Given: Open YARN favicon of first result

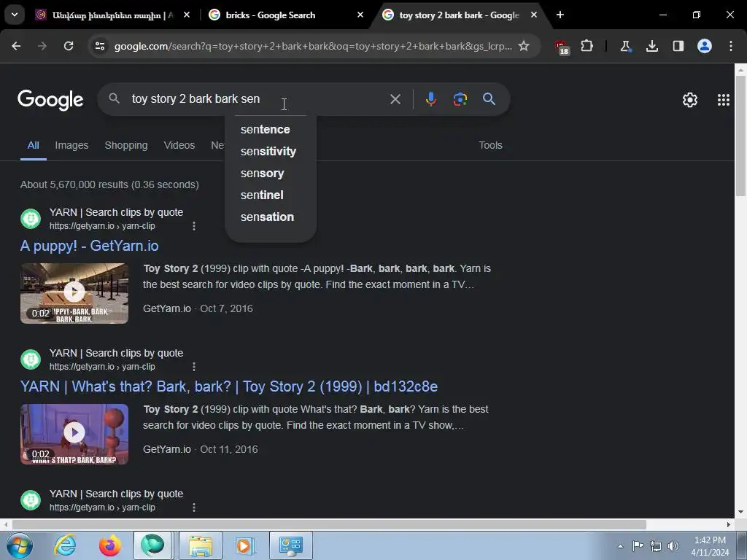Looking at the screenshot, I should 31,219.
